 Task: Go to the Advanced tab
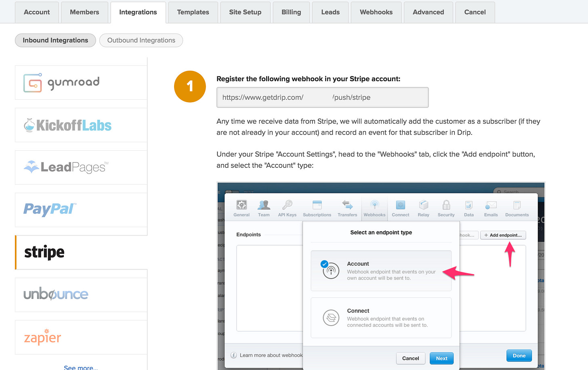(x=428, y=12)
